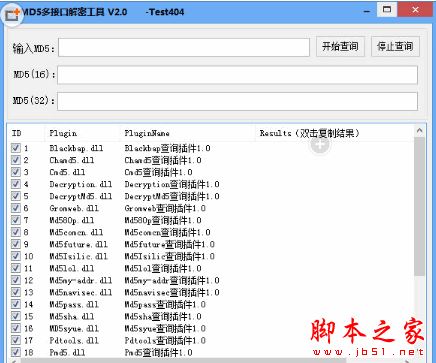Toggle the checkbox for plugin ID 12
Viewport: 436px width, 363px height.
(16, 280)
